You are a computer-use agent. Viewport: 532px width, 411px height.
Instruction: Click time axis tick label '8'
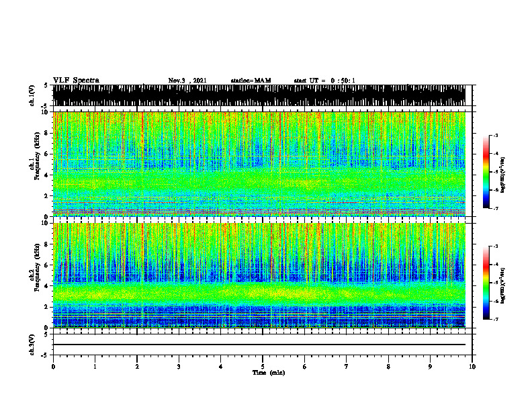coord(388,367)
